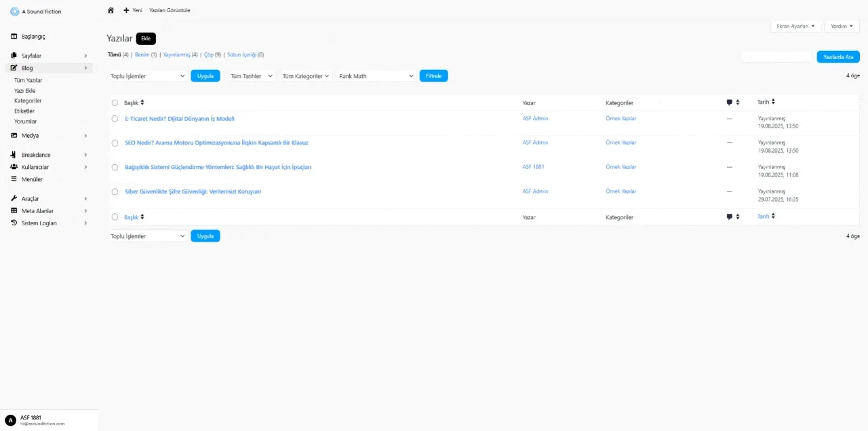Click the comment bubble icon in table header
868x431 pixels.
[729, 102]
